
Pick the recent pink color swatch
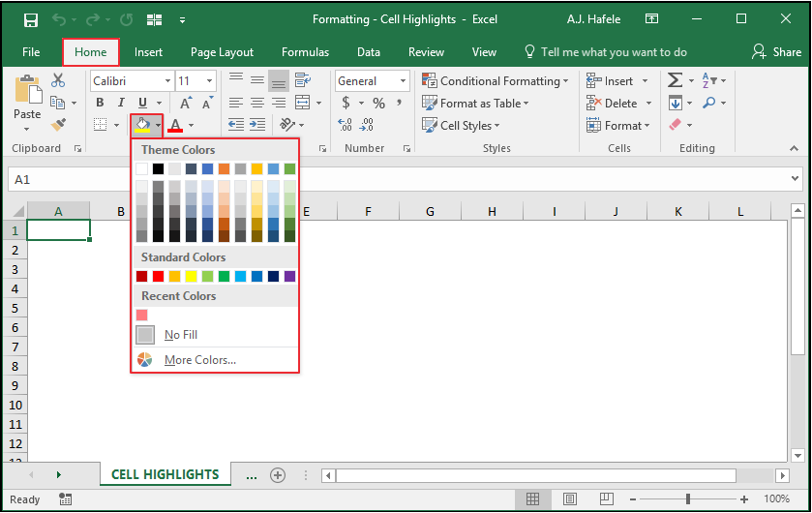tap(142, 315)
